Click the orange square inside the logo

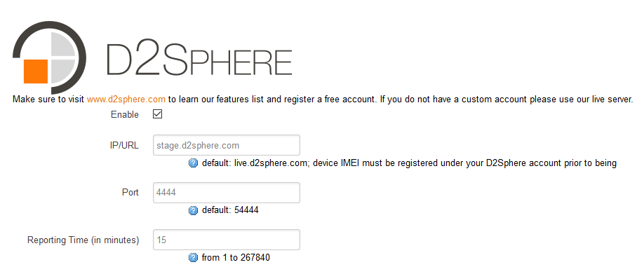tap(36, 71)
